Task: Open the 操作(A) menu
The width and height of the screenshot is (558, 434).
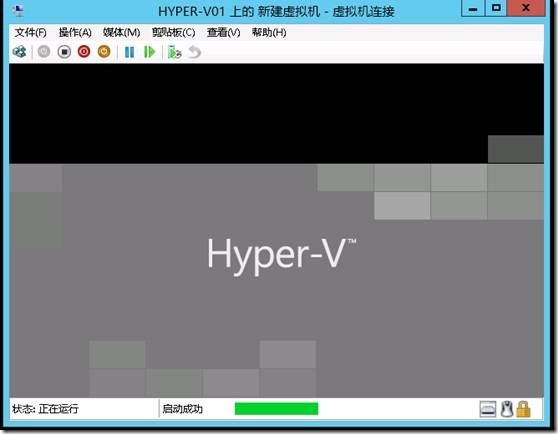Action: pos(75,33)
